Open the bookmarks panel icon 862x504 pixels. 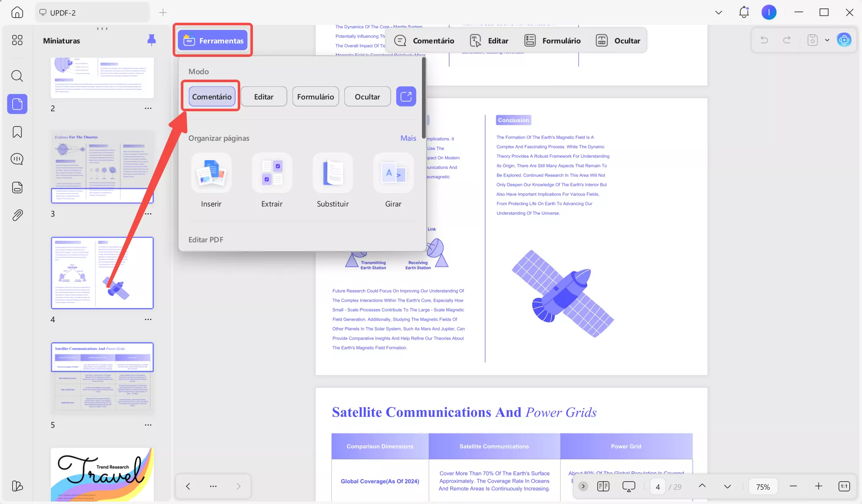pos(17,132)
